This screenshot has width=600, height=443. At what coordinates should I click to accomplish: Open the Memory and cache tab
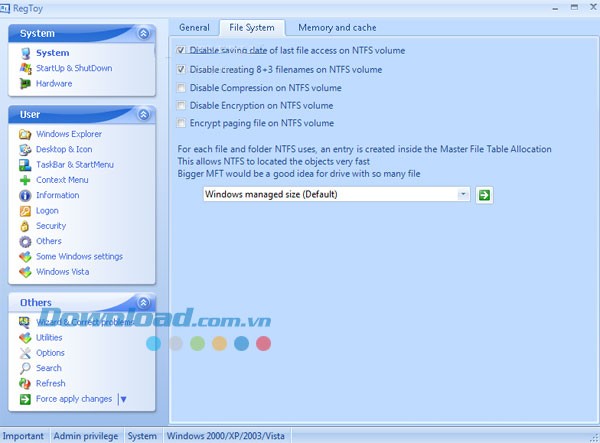coord(336,27)
